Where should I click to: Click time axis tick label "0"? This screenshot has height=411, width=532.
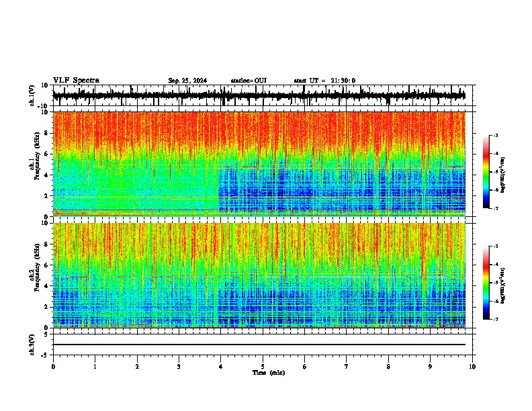point(53,367)
